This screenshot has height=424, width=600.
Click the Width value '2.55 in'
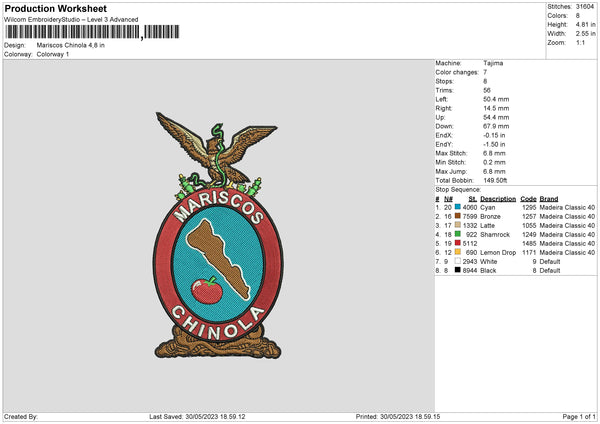(585, 34)
